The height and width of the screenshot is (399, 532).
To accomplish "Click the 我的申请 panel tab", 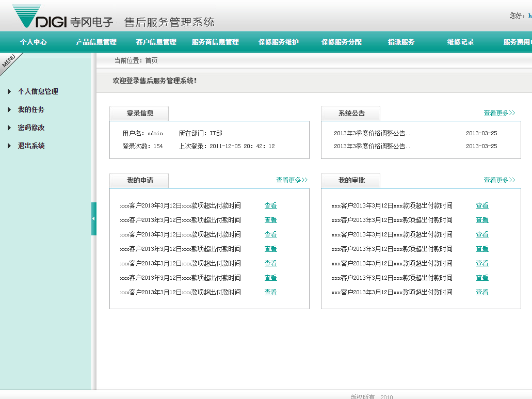I will click(139, 181).
